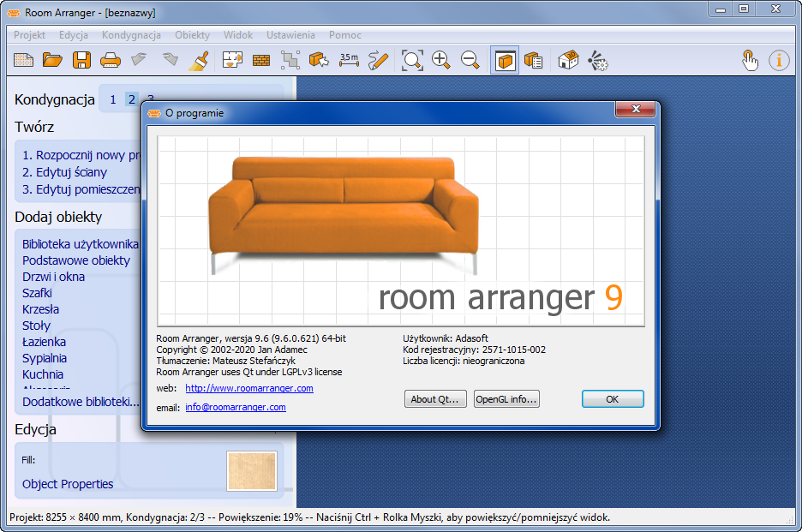Maximize the Room Arranger window

pyautogui.click(x=744, y=9)
